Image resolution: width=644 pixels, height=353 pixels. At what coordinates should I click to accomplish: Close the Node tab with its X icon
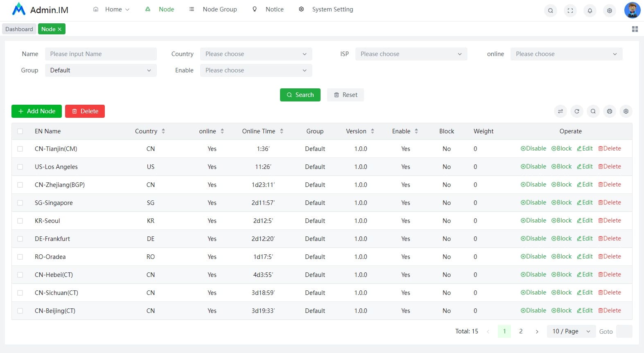click(x=59, y=29)
